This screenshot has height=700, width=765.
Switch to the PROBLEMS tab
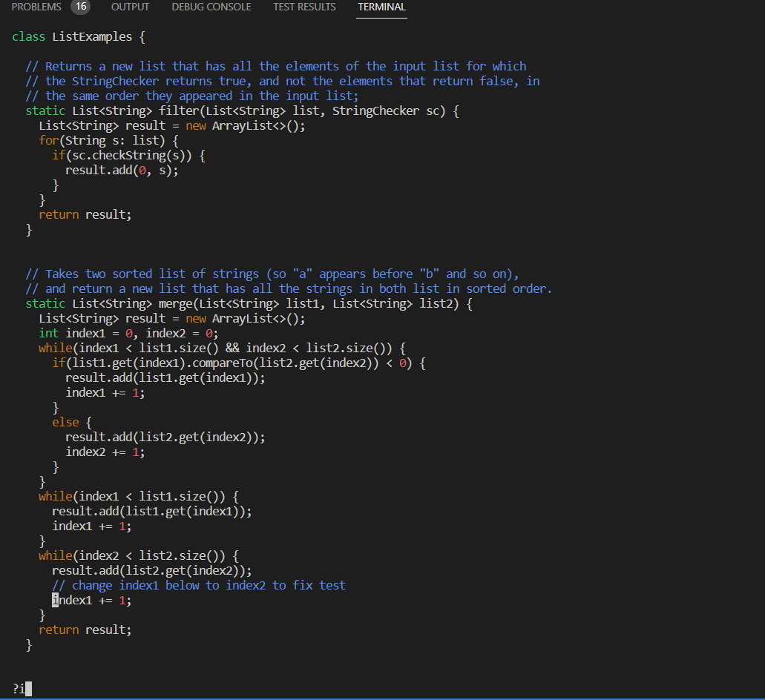pyautogui.click(x=36, y=7)
